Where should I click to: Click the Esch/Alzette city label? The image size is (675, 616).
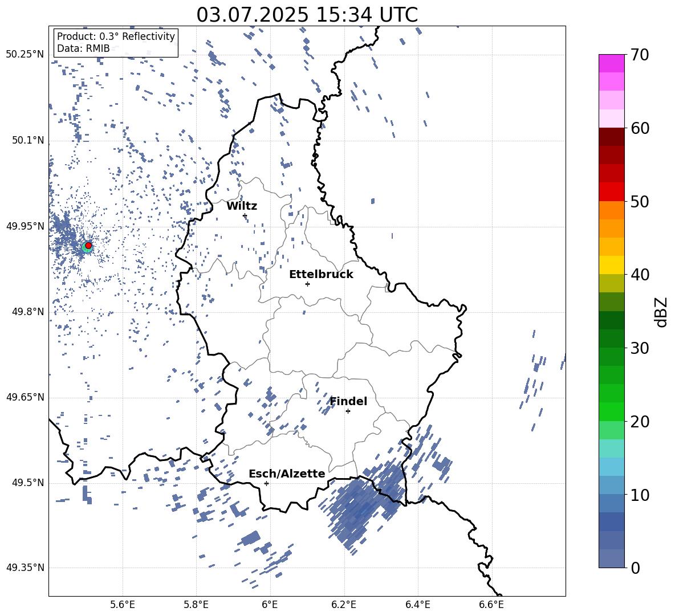(x=287, y=474)
